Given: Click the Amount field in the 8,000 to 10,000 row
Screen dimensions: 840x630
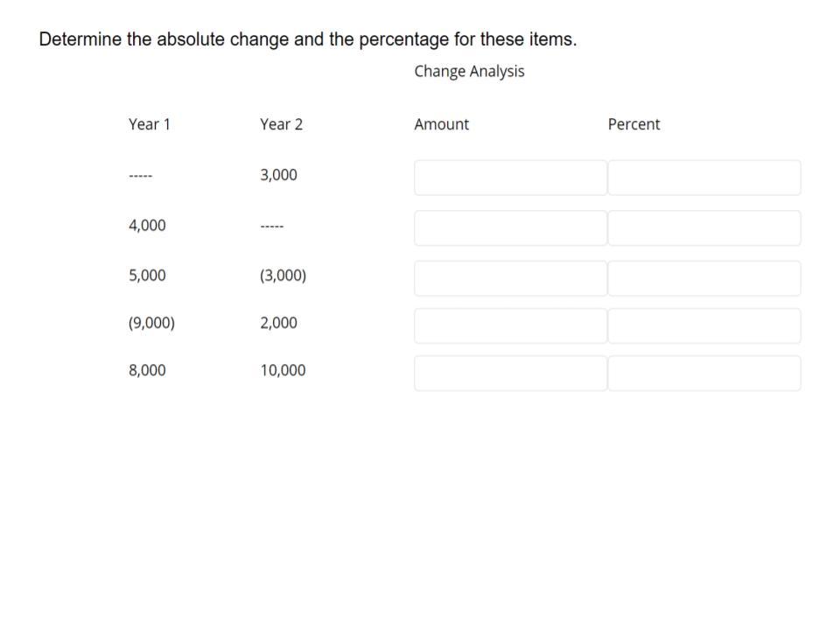Looking at the screenshot, I should [510, 373].
